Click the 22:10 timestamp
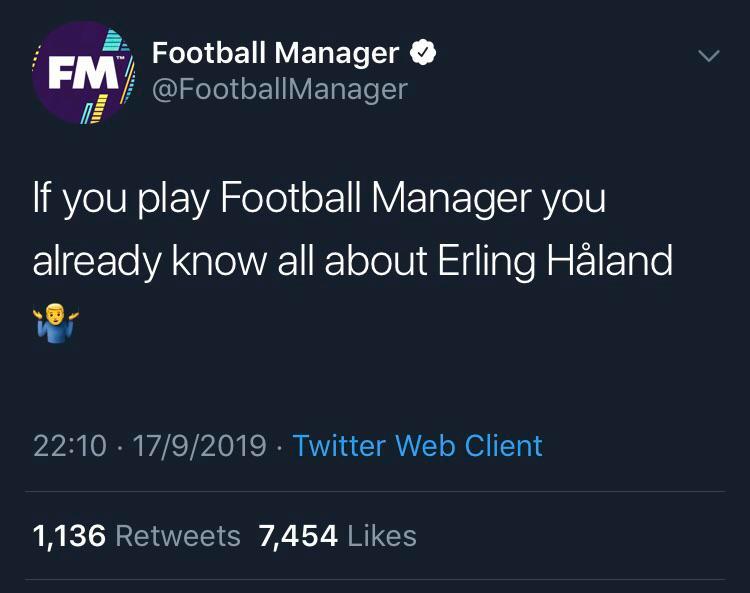Viewport: 750px width, 593px height. tap(70, 446)
